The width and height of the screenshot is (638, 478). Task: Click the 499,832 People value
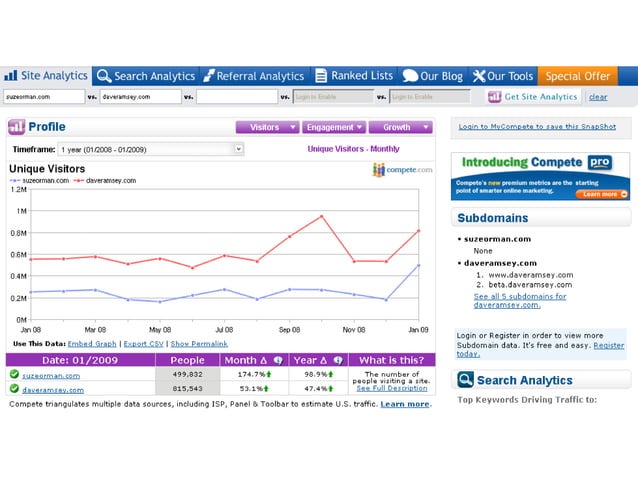coord(187,374)
